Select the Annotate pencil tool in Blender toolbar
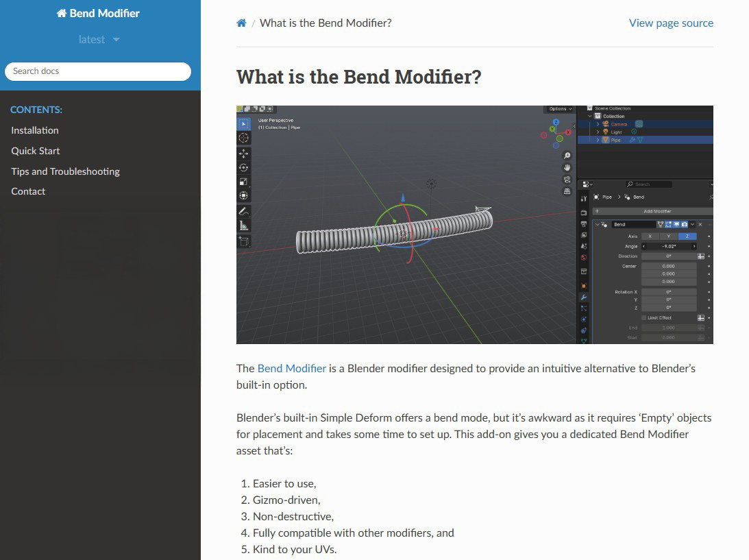The height and width of the screenshot is (560, 749). pyautogui.click(x=244, y=211)
